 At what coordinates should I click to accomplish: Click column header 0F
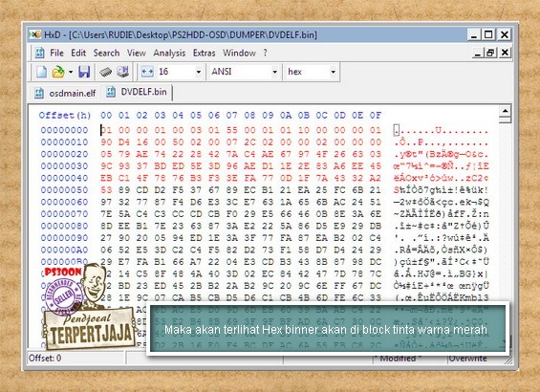pos(376,116)
